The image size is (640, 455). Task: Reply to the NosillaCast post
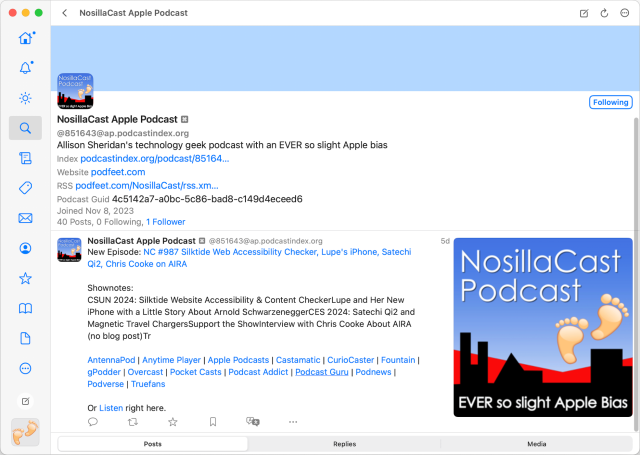pyautogui.click(x=93, y=422)
